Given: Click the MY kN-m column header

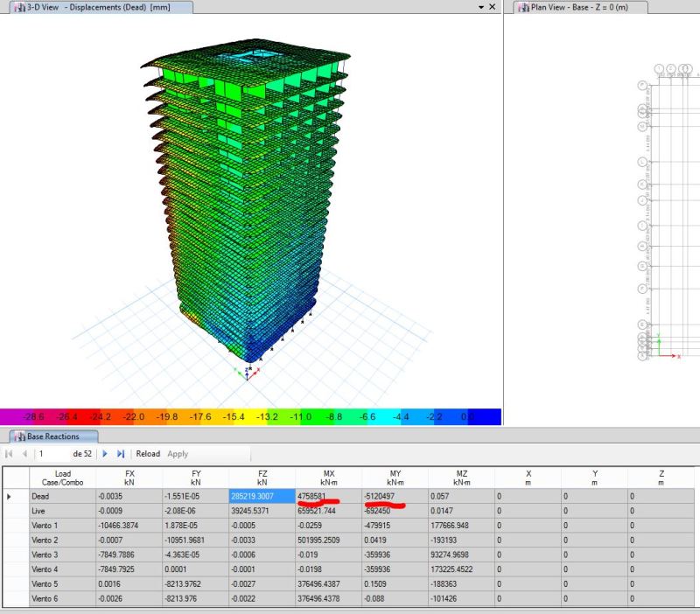Looking at the screenshot, I should click(395, 478).
